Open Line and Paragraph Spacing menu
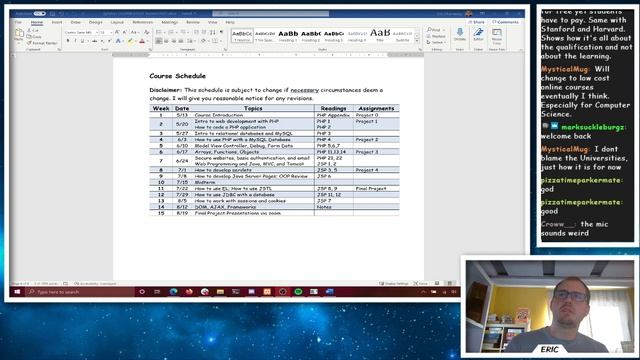The height and width of the screenshot is (360, 640). point(190,41)
